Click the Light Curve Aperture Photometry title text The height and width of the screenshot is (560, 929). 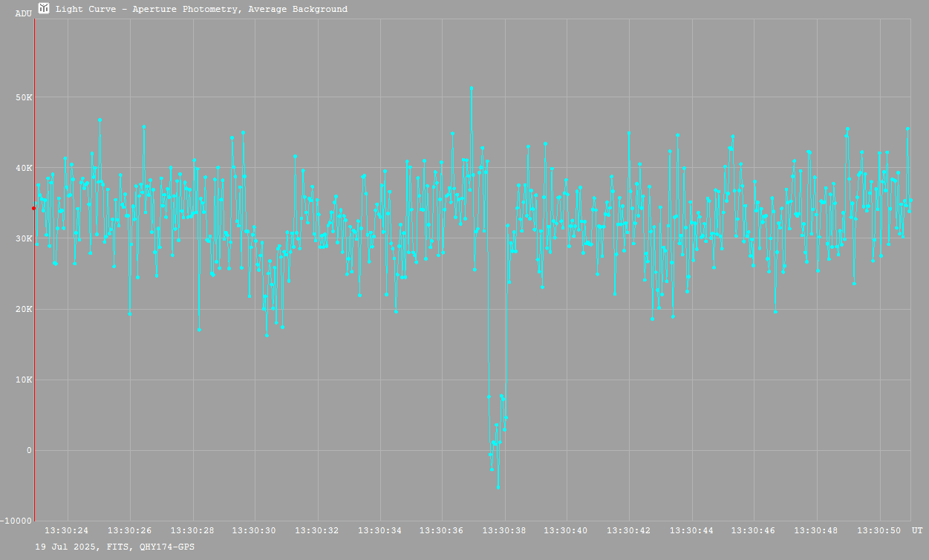coord(201,10)
